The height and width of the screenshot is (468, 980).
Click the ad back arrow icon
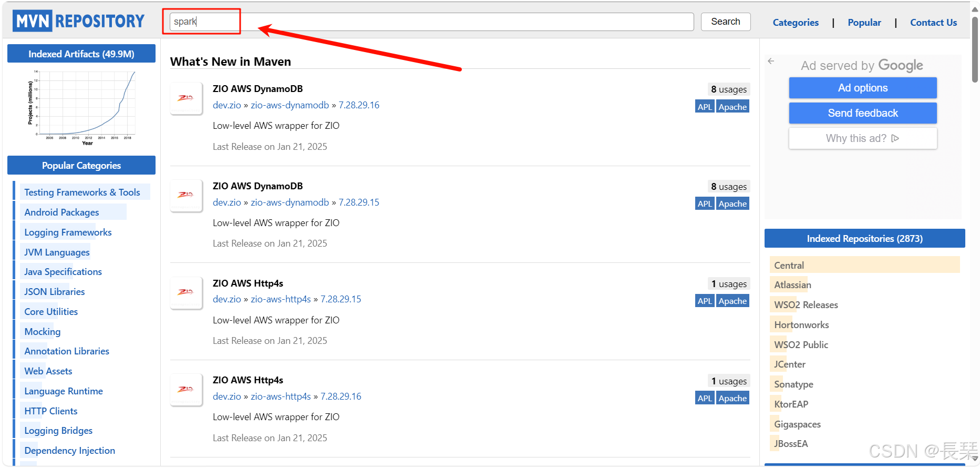[x=771, y=61]
